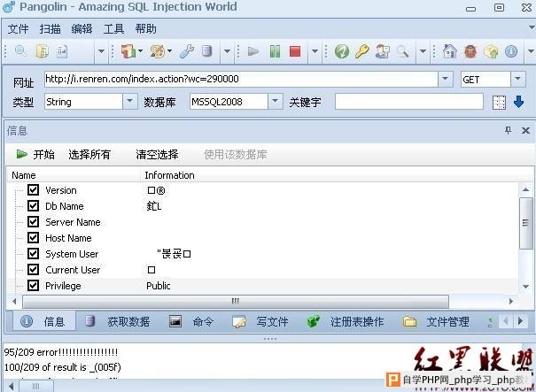536x392 pixels.
Task: Click the report page icon in toolbar
Action: pyautogui.click(x=62, y=51)
